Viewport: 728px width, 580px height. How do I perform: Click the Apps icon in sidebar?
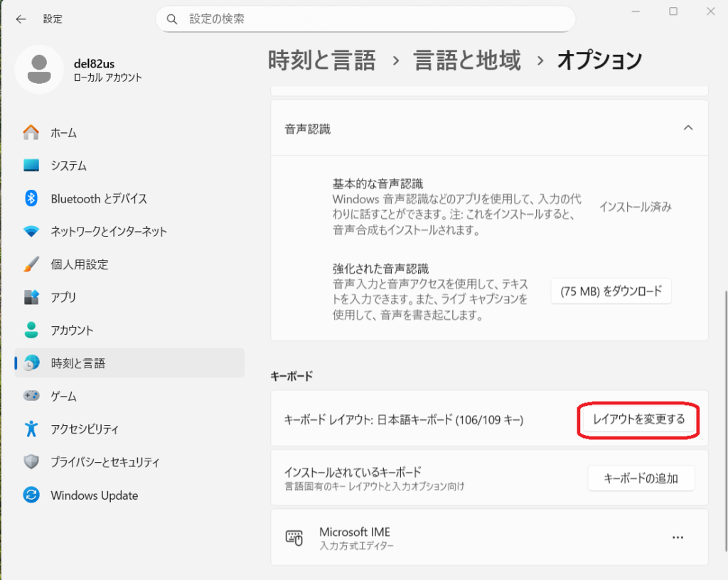[31, 297]
